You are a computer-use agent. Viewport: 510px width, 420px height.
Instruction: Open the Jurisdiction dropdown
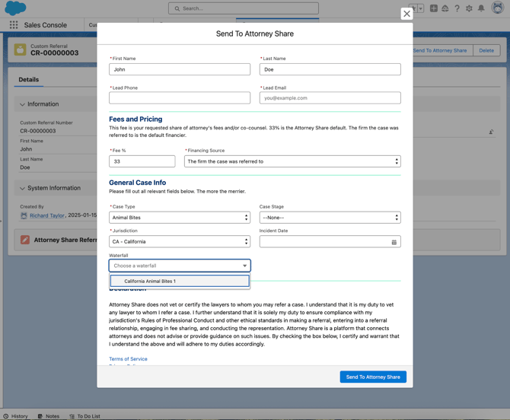[x=180, y=242]
